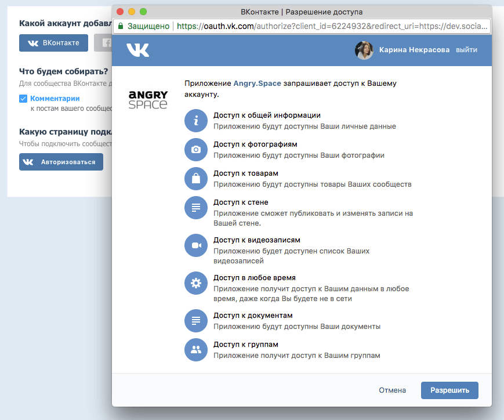Click the VK logo in blue header
Screen dimensions: 504x420
pos(137,50)
